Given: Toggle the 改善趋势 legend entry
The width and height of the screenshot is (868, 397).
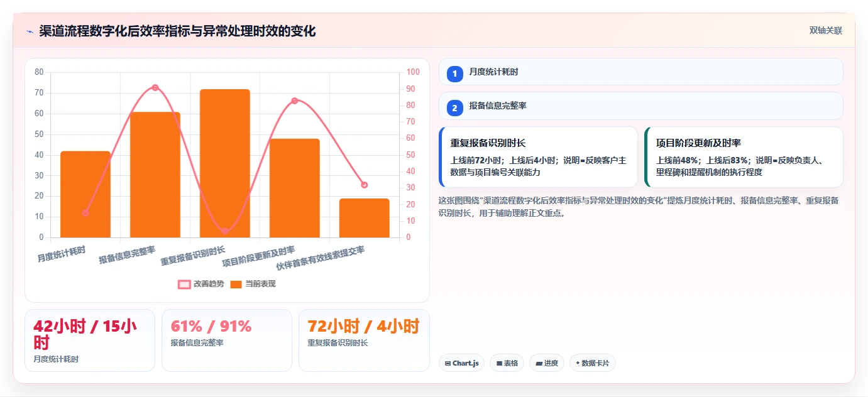Looking at the screenshot, I should [x=201, y=284].
